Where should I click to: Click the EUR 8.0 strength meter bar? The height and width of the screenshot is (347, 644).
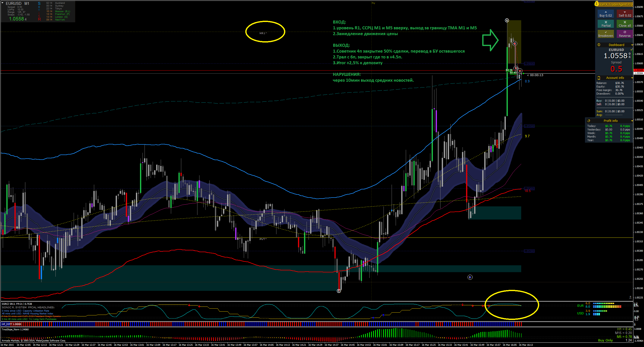coord(607,307)
